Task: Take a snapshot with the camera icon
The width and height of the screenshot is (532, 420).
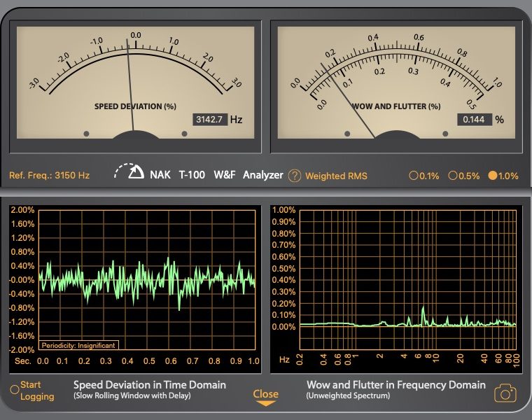Action: pos(505,393)
